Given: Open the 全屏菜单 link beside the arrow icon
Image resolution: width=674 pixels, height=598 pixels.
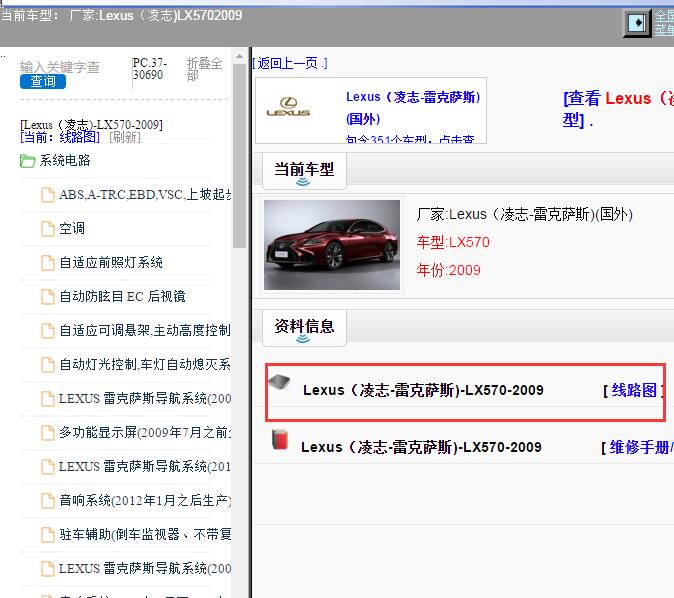Looking at the screenshot, I should click(664, 23).
